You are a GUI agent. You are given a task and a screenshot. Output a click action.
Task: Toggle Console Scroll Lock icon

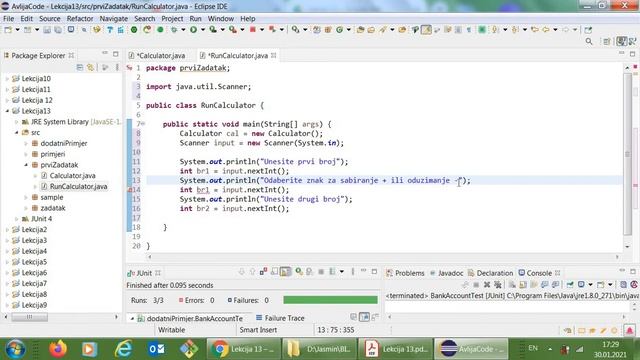tap(523, 284)
